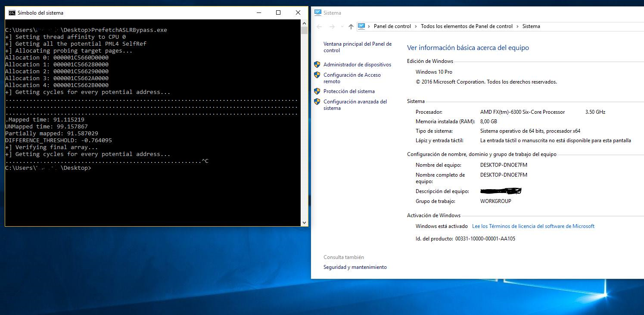Screen dimensions: 644x315
Task: Close the Símbolo del sistema window
Action: (298, 12)
